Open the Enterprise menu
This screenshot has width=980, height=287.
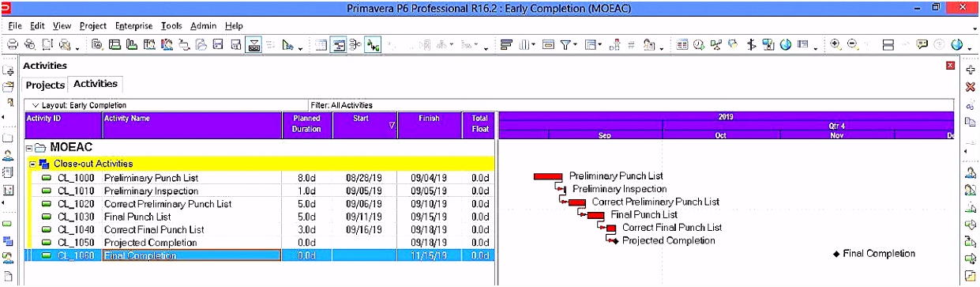coord(133,25)
